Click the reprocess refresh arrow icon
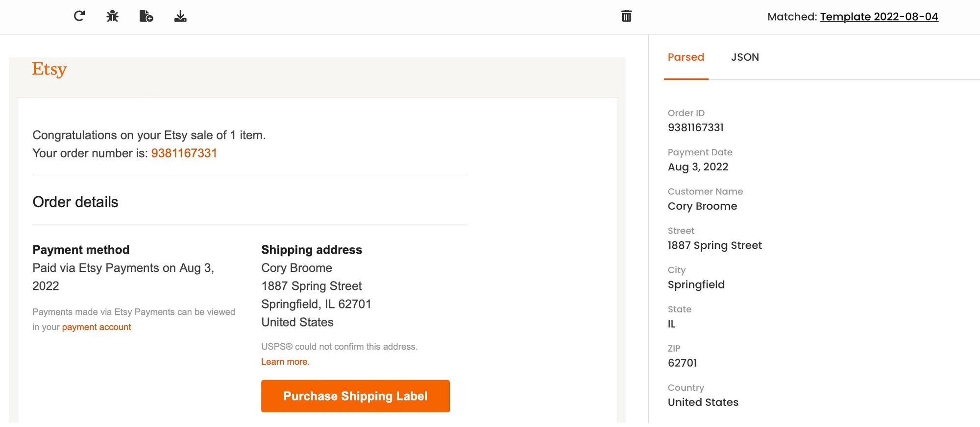This screenshot has height=427, width=980. [79, 16]
